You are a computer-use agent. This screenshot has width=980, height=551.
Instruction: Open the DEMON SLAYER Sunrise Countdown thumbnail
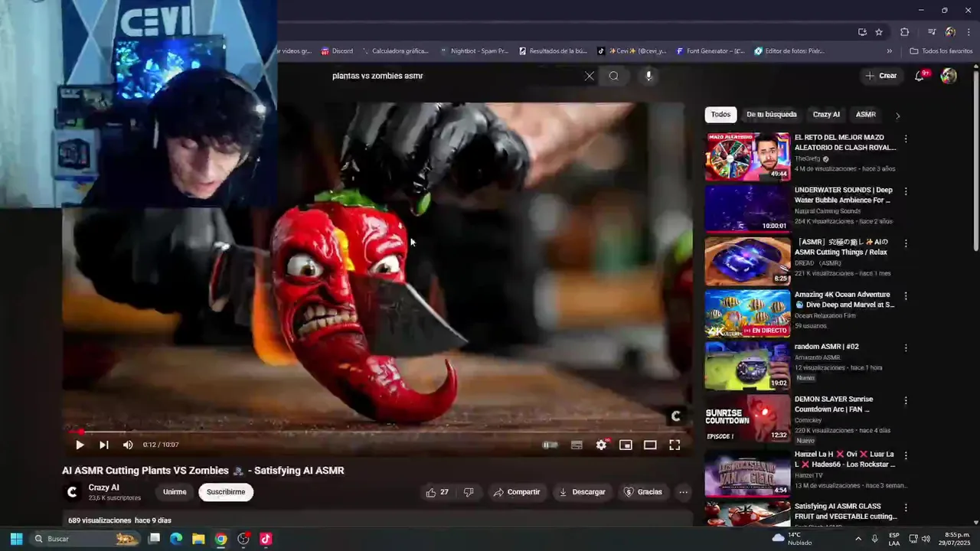(x=747, y=418)
